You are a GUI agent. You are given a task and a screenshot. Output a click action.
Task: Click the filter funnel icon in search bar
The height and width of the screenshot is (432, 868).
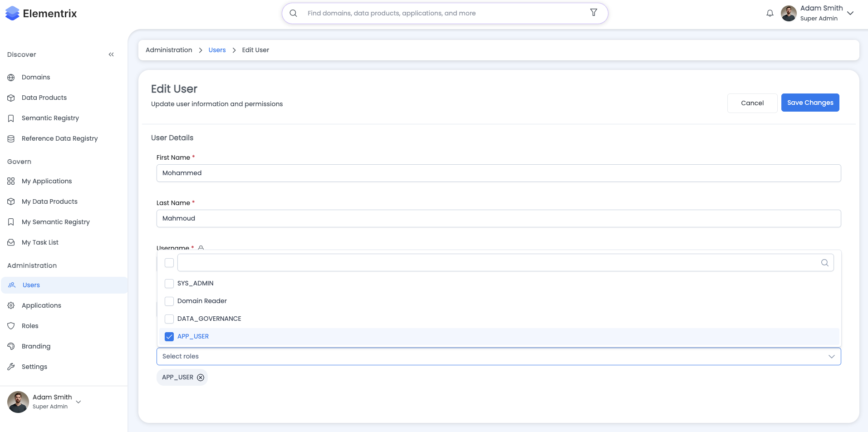593,13
